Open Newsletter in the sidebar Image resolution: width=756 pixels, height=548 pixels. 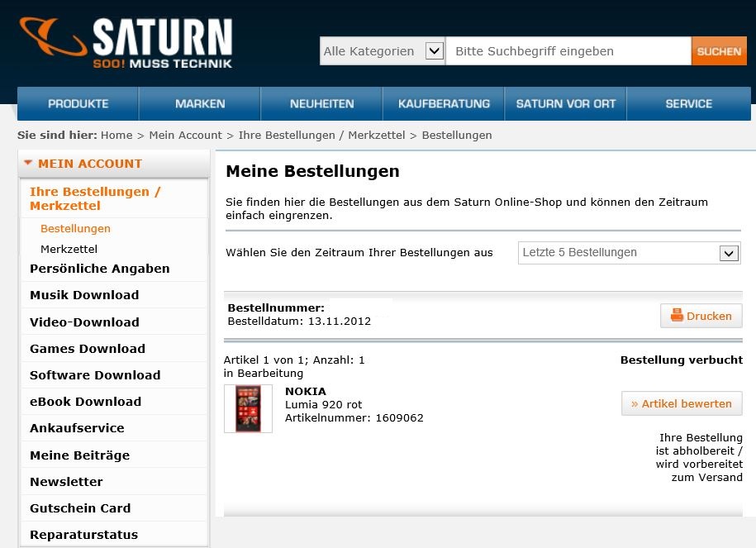pos(66,481)
